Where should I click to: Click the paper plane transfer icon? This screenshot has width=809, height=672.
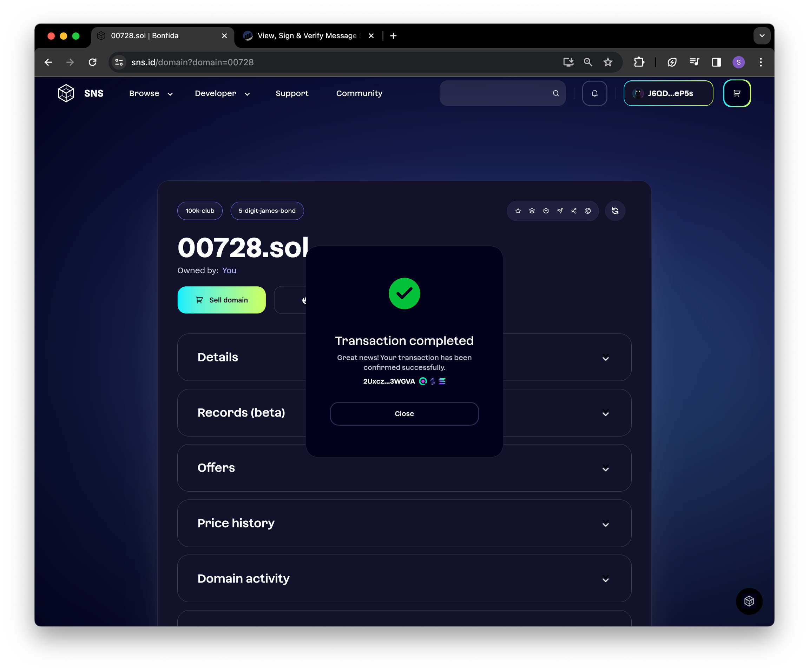(560, 211)
